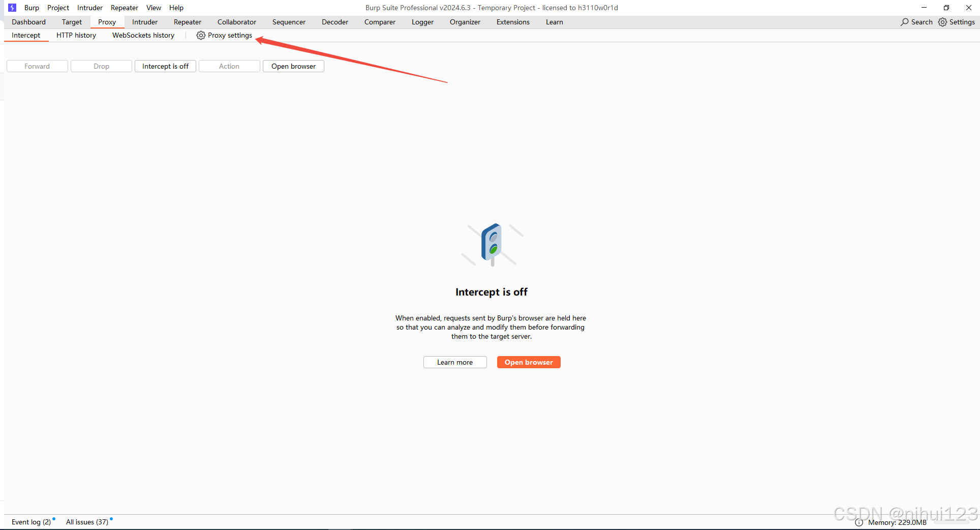Click Open browser in the toolbar
The width and height of the screenshot is (980, 530).
click(x=293, y=66)
